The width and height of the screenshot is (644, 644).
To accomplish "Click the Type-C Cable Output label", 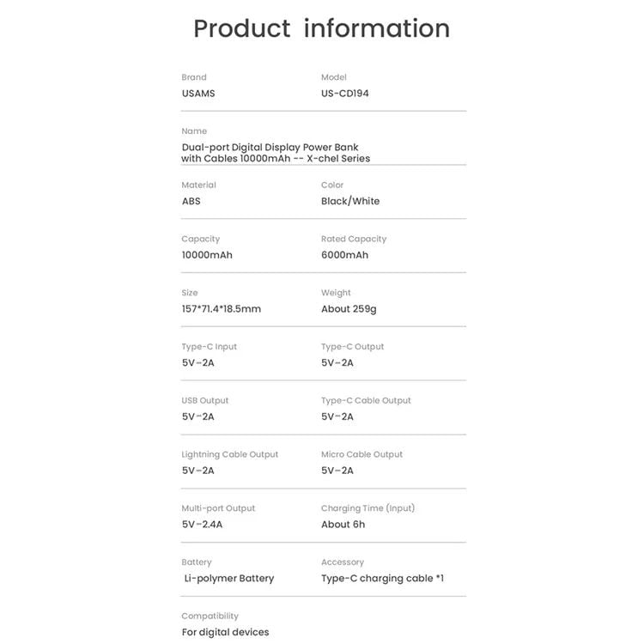I will (x=366, y=401).
